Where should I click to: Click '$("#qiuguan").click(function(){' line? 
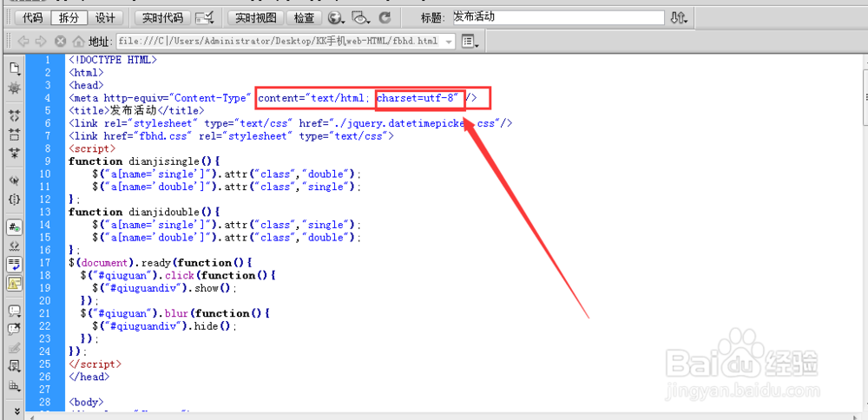click(178, 276)
